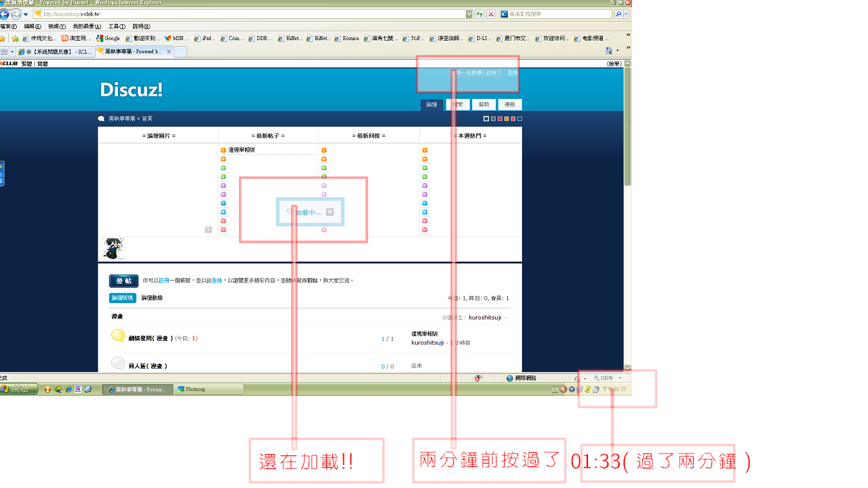Screen dimensions: 868x488
Task: Select the orange style swatch
Action: point(507,119)
